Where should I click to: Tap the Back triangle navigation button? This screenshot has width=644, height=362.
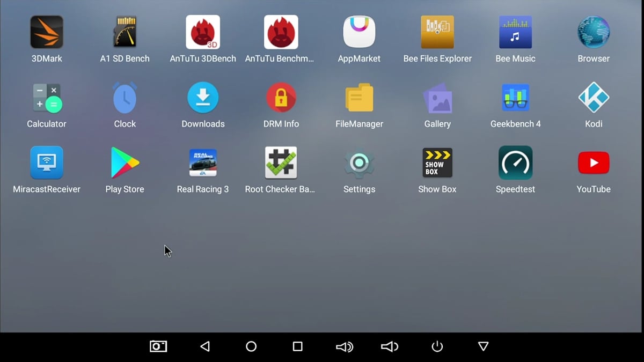click(205, 346)
